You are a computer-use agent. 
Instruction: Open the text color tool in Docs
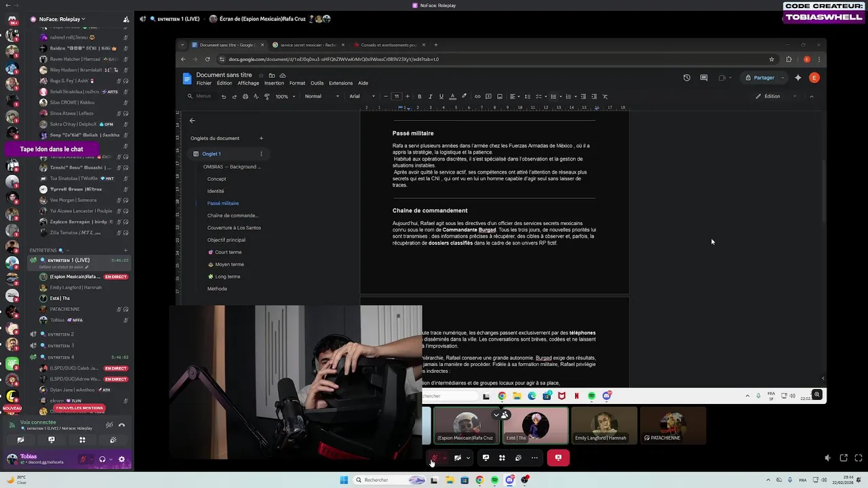point(452,96)
